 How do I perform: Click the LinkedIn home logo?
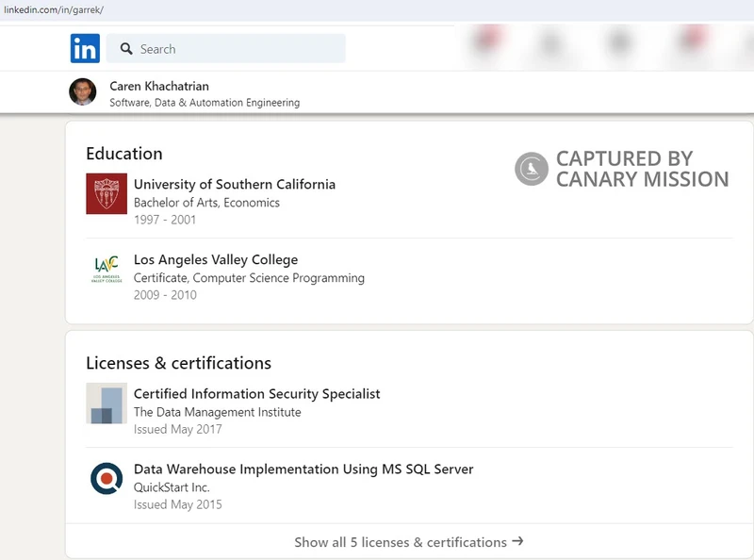(85, 48)
